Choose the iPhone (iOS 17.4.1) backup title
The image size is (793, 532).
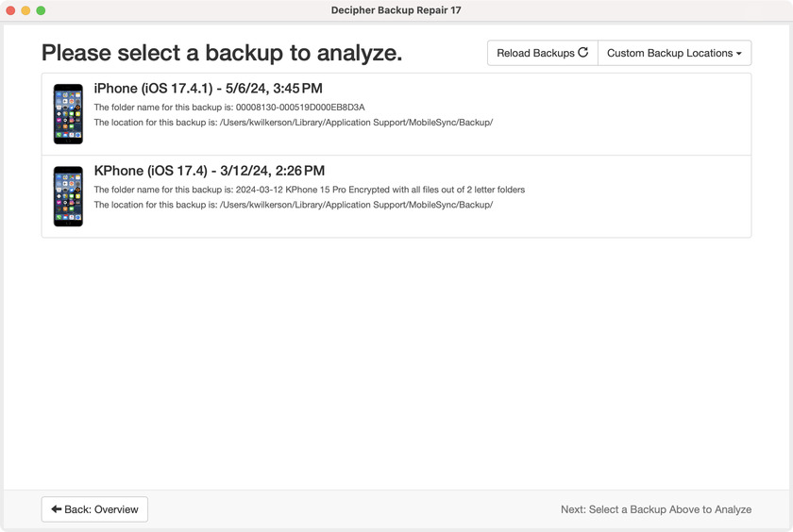click(x=208, y=89)
